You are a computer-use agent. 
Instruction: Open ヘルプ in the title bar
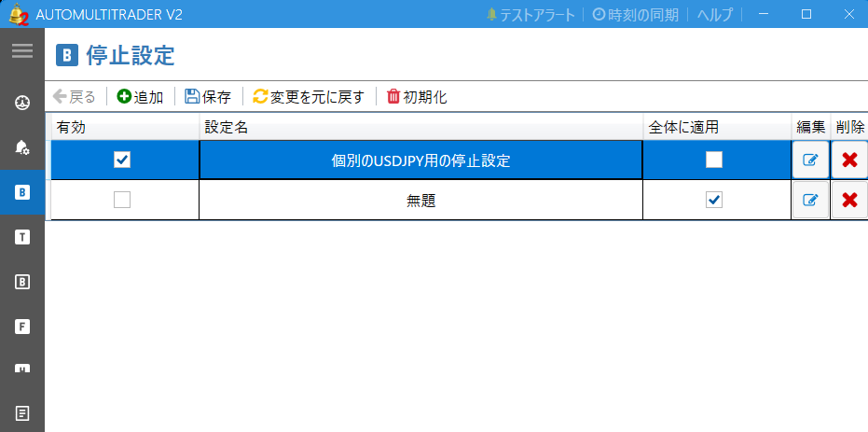coord(715,14)
